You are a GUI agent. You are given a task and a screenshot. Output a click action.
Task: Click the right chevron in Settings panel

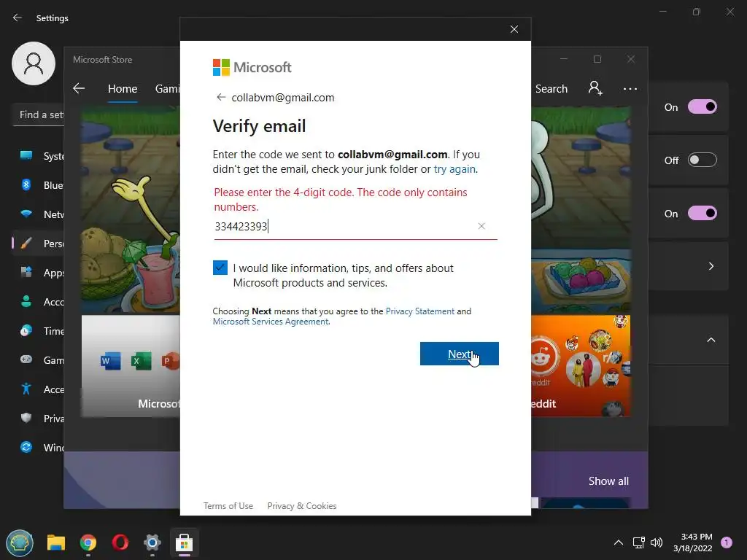click(x=711, y=266)
